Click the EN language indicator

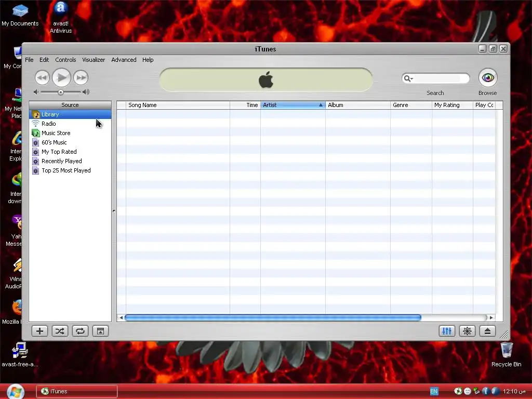[434, 391]
